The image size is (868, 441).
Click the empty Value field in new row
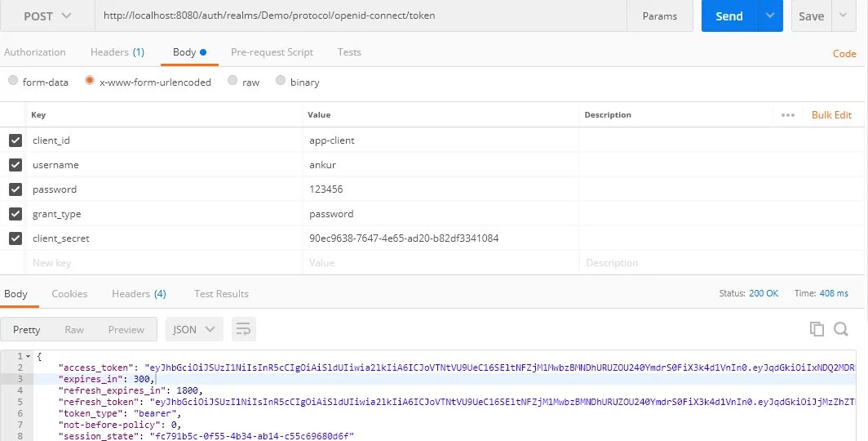pos(441,263)
